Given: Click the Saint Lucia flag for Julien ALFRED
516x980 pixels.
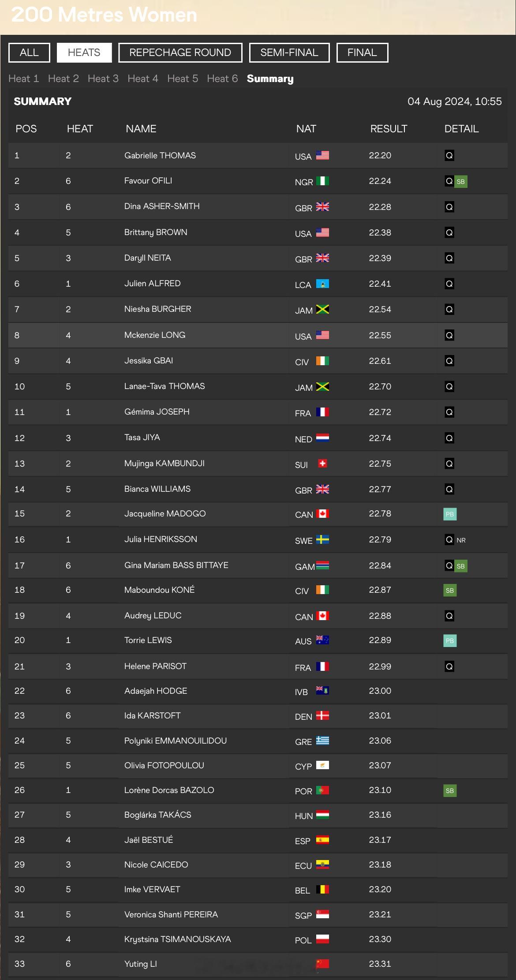Looking at the screenshot, I should [x=322, y=284].
